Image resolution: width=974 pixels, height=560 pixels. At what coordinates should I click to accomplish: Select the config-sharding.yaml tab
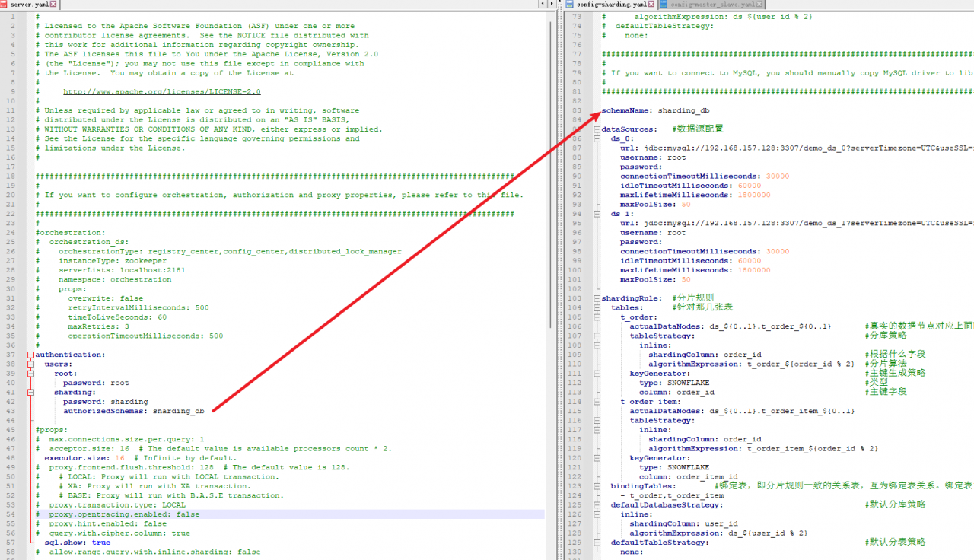tap(612, 5)
